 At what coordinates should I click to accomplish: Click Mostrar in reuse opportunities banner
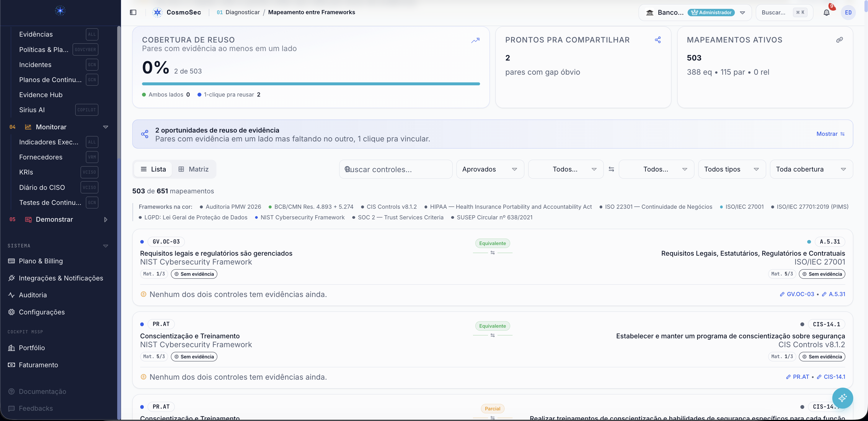830,134
